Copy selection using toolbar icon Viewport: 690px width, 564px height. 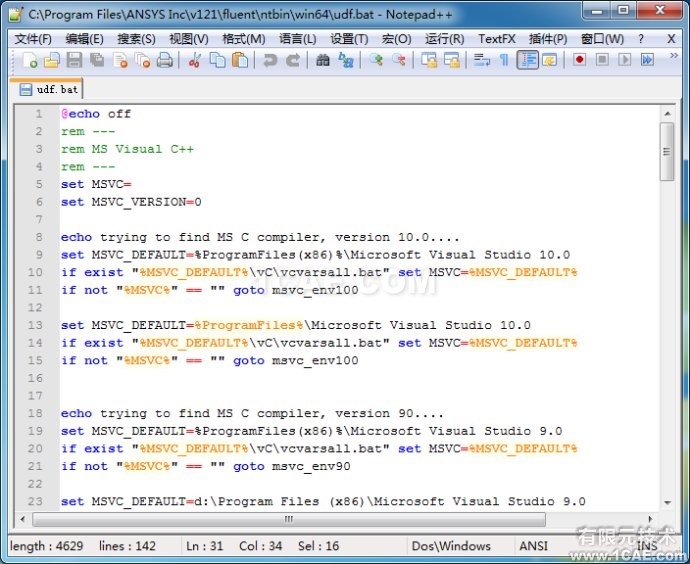tap(217, 60)
